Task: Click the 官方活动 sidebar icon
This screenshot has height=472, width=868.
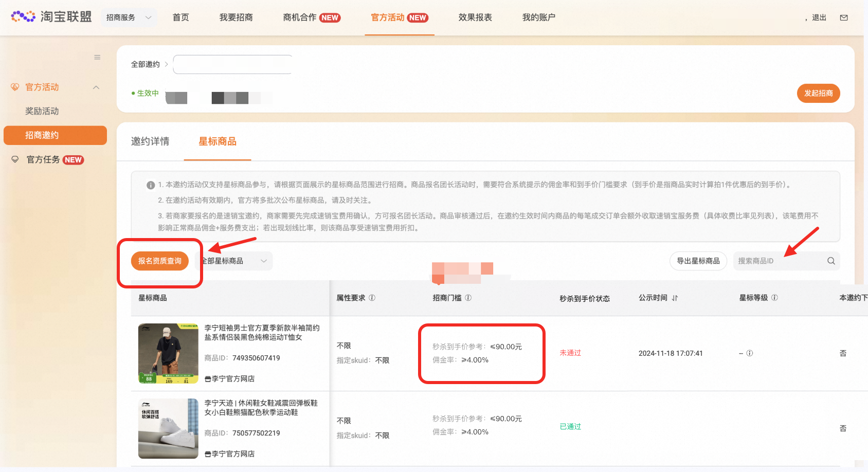Action: [x=15, y=87]
